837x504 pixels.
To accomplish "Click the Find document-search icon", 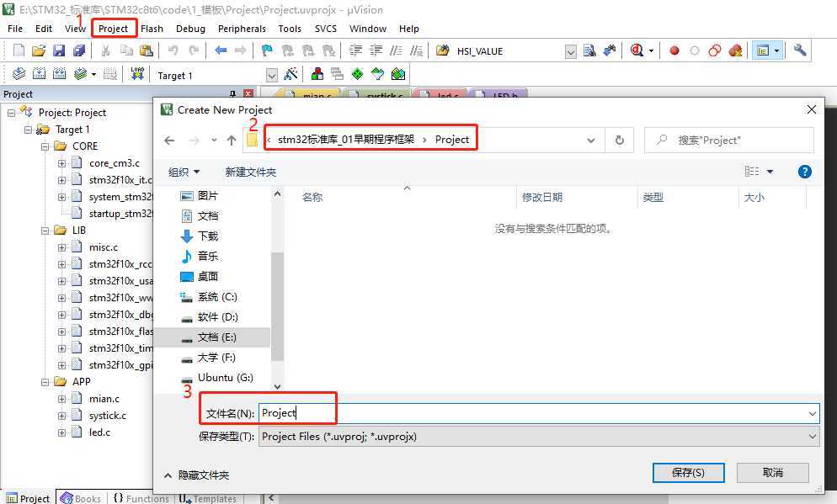I will tap(589, 50).
